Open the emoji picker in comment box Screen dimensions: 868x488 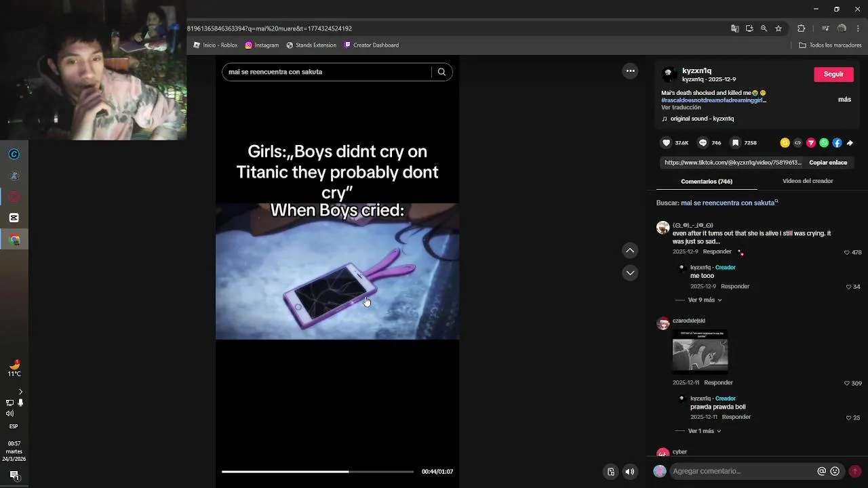point(835,471)
